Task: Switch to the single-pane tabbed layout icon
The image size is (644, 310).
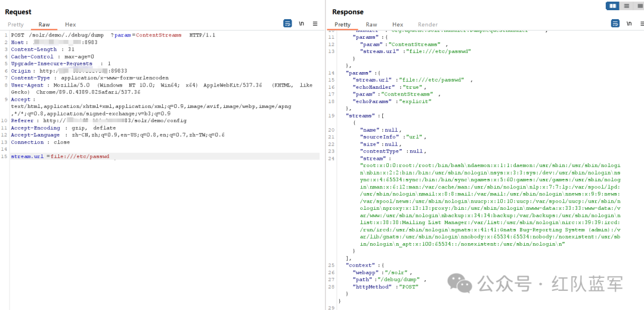Action: 639,6
